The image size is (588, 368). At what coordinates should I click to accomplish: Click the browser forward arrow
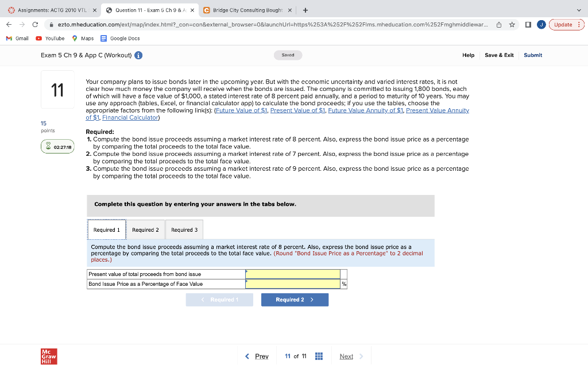[22, 25]
